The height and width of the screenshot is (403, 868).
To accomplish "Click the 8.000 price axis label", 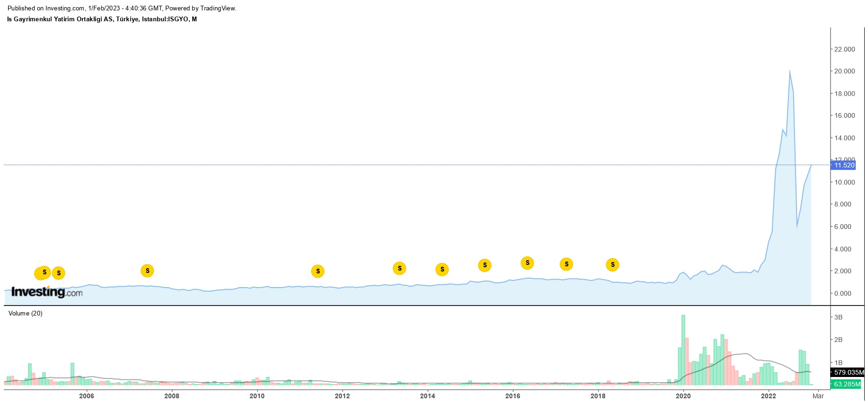I will 842,204.
